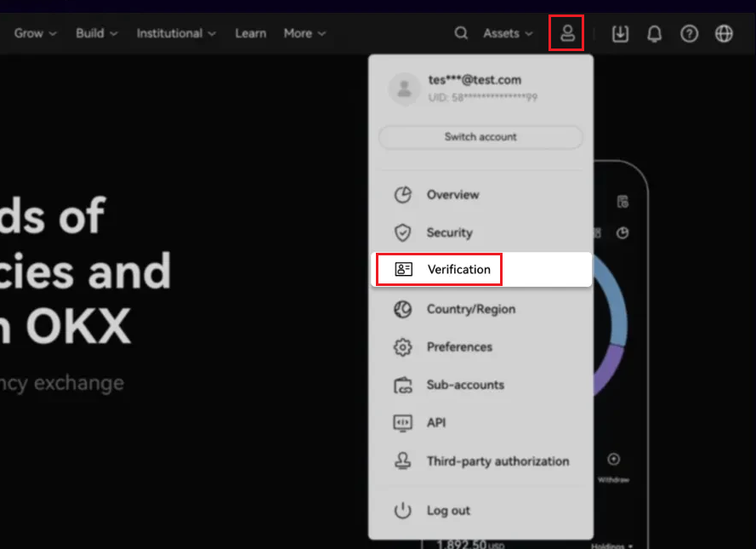Expand the Assets dropdown
This screenshot has width=756, height=549.
pos(508,33)
